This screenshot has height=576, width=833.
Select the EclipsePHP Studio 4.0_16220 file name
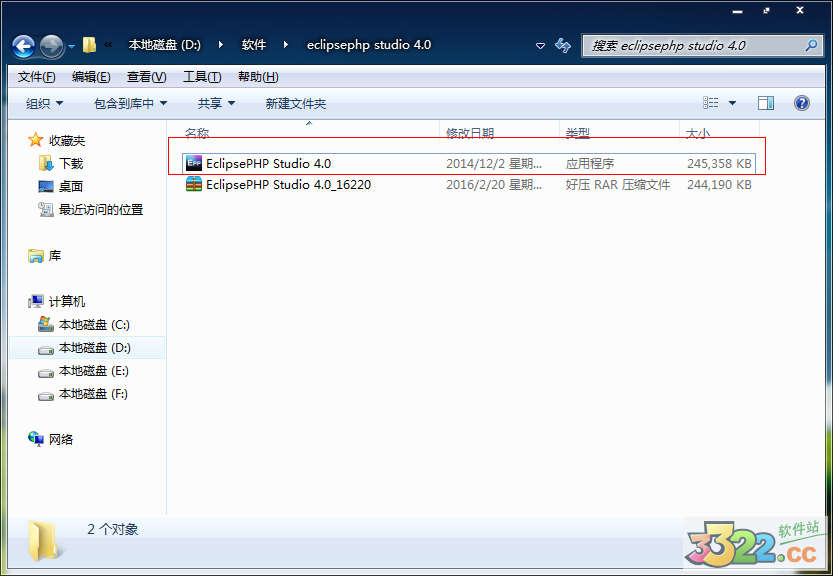pyautogui.click(x=288, y=185)
